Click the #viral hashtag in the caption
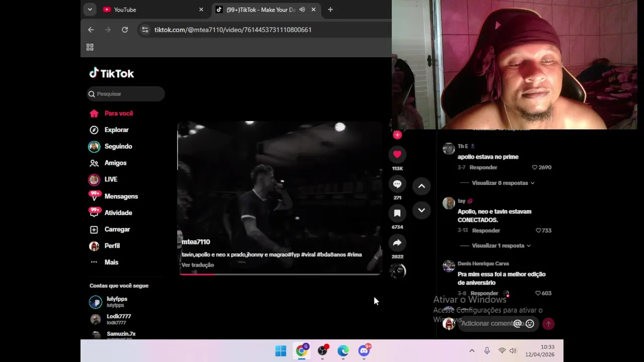 [x=308, y=255]
